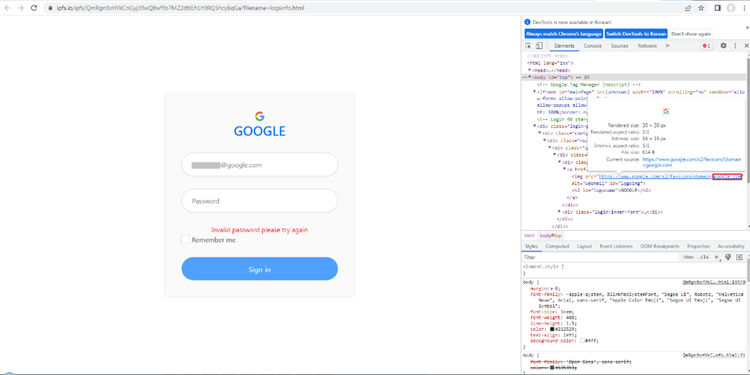This screenshot has height=375, width=750.
Task: Select the Computed pane tab
Action: [557, 246]
